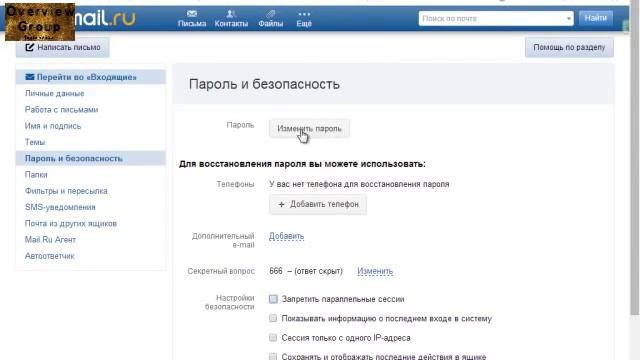Open Работа с письмами section
The width and height of the screenshot is (640, 360).
tap(61, 110)
